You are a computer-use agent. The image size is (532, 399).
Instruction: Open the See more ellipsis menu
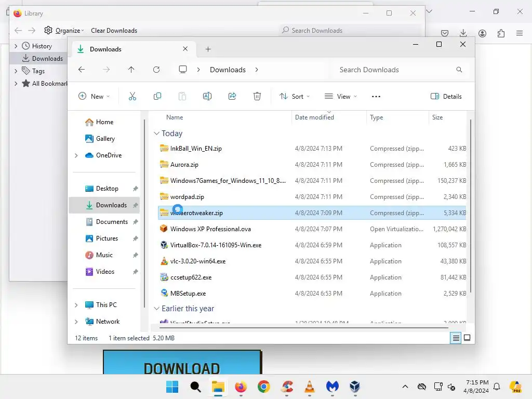coord(376,96)
